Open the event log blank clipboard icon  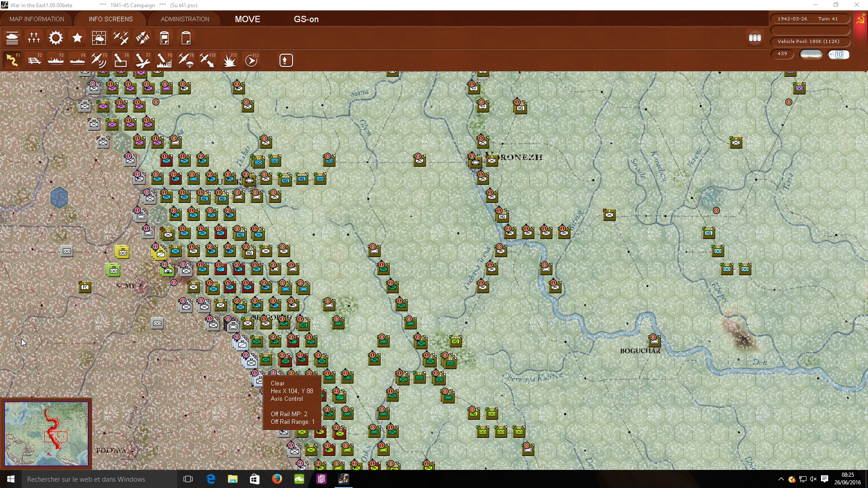pyautogui.click(x=186, y=38)
